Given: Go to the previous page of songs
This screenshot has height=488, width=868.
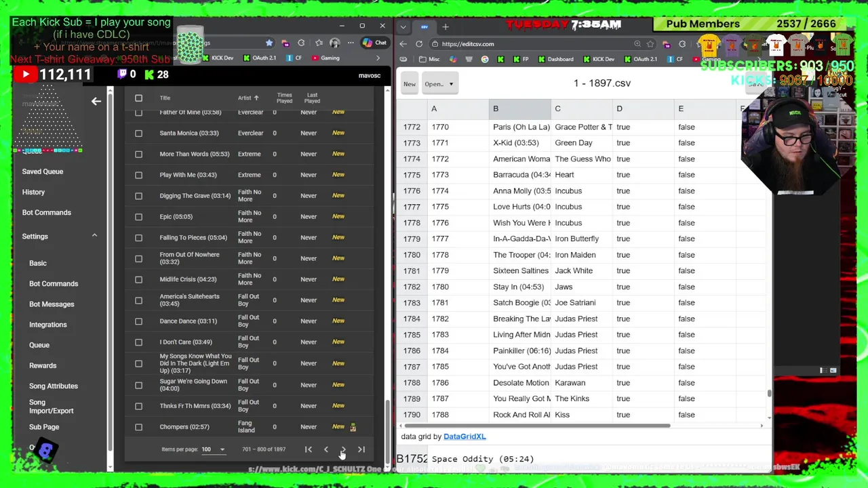Looking at the screenshot, I should click(325, 449).
